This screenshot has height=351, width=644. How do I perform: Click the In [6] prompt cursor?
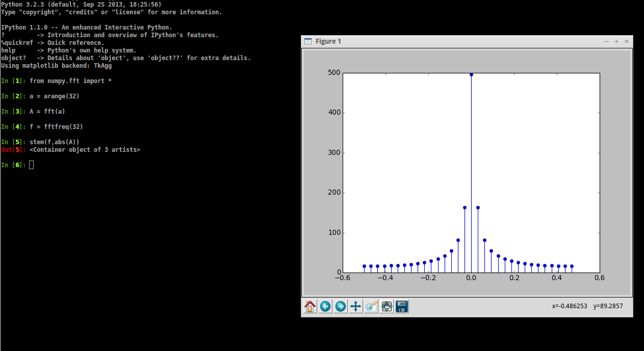(32, 165)
